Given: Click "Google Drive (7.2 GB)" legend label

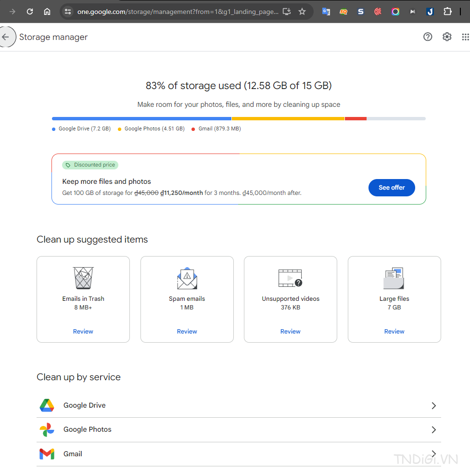Looking at the screenshot, I should click(85, 129).
